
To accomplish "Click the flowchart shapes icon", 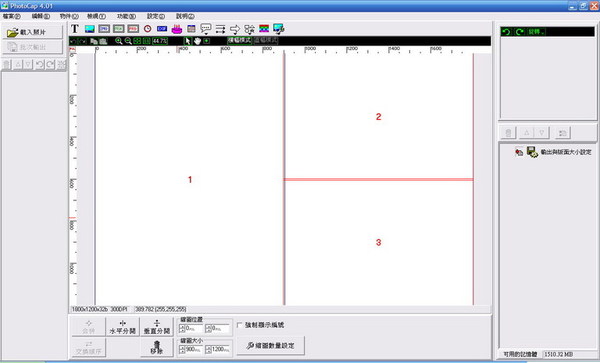I will tap(249, 29).
